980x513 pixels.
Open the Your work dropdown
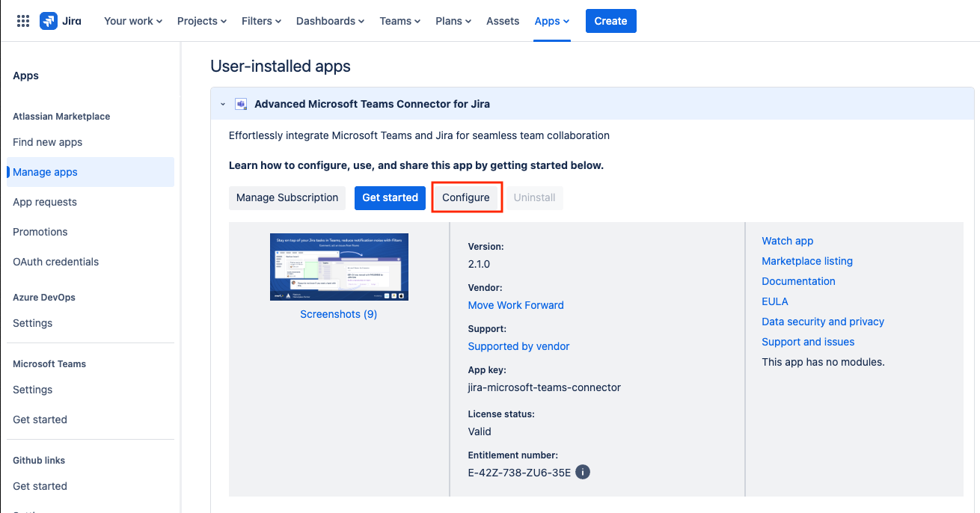[x=133, y=21]
